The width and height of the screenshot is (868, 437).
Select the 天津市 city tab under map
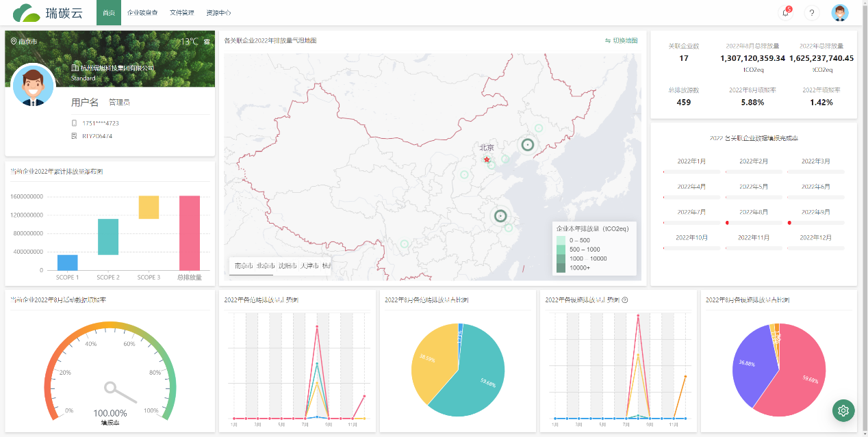(309, 266)
